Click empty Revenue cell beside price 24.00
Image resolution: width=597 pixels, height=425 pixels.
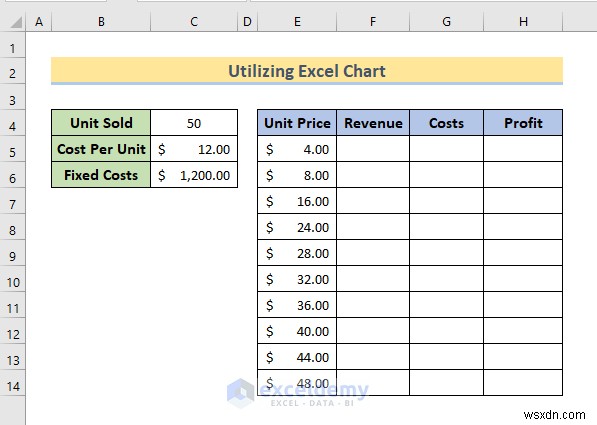coord(373,227)
